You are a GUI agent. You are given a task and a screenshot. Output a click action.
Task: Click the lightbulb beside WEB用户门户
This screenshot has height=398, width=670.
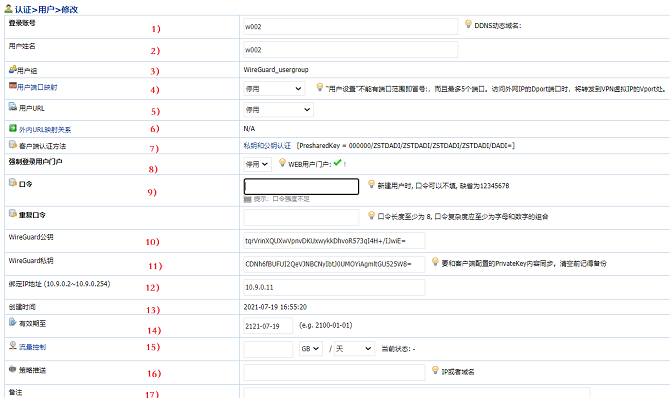[x=282, y=162]
